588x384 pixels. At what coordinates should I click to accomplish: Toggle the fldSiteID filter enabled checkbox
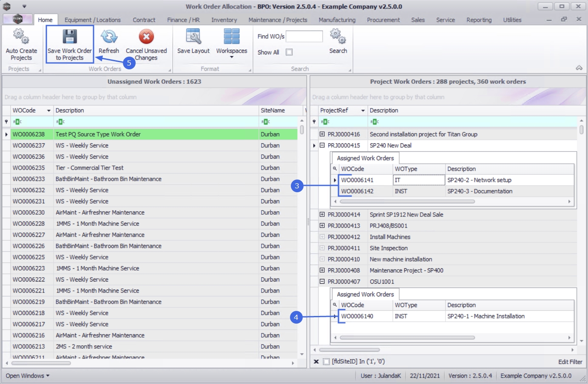coord(327,361)
